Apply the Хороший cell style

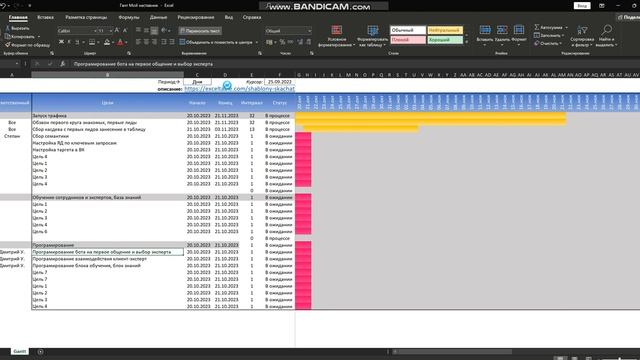pyautogui.click(x=445, y=40)
